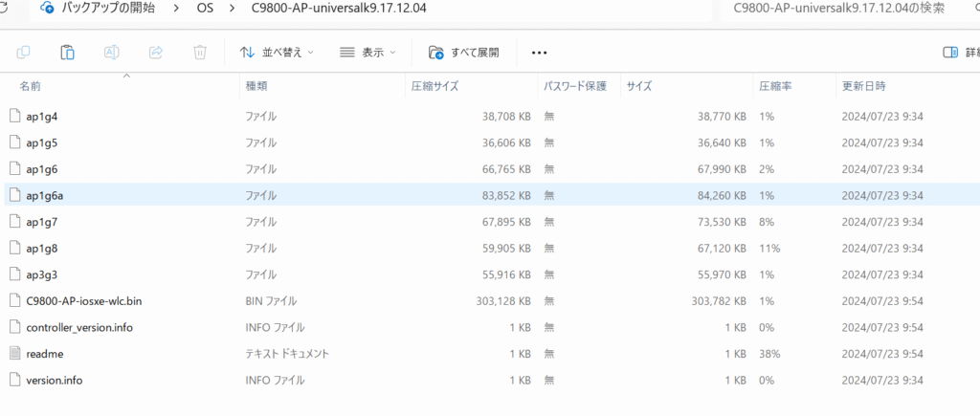Click the 11% compression ratio cell
This screenshot has height=416, width=980.
pyautogui.click(x=769, y=249)
